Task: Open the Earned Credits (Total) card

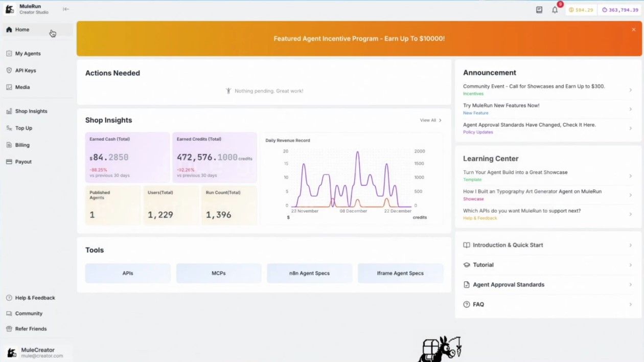Action: pyautogui.click(x=215, y=157)
